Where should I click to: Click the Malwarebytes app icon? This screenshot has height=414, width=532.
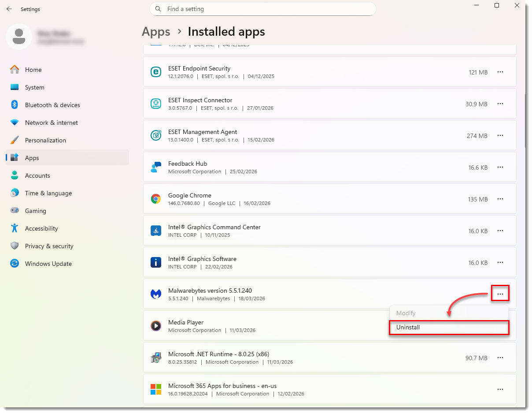[x=156, y=294]
